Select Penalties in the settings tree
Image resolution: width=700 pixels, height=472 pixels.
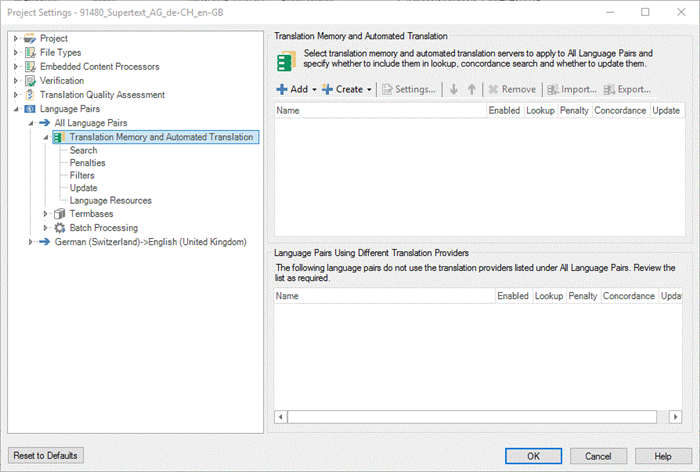[87, 163]
